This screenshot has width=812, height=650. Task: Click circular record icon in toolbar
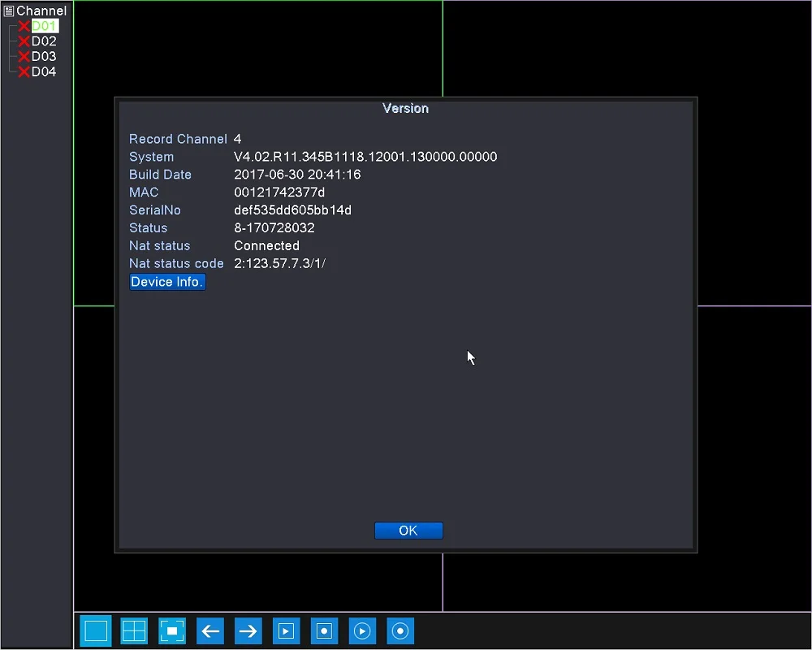(x=400, y=630)
